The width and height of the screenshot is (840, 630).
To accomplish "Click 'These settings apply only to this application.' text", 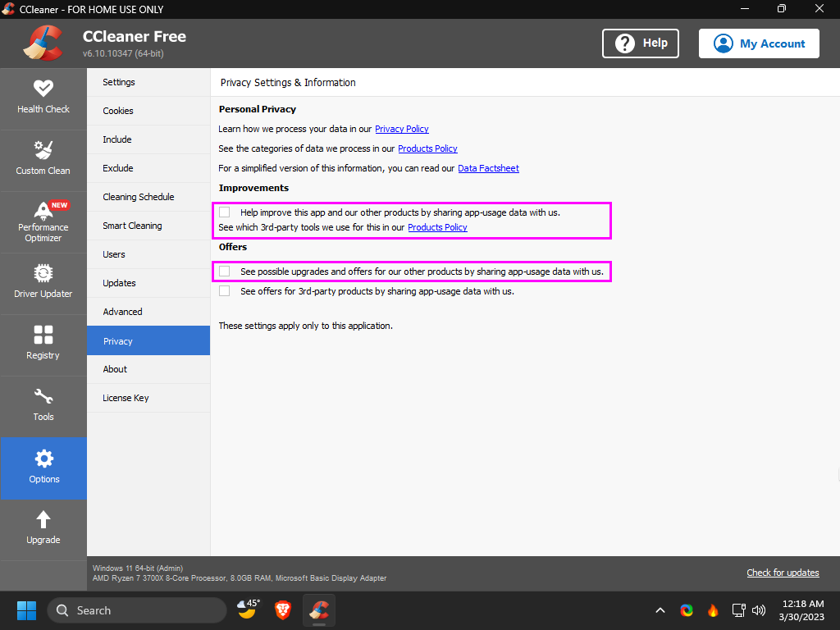I will pyautogui.click(x=305, y=326).
